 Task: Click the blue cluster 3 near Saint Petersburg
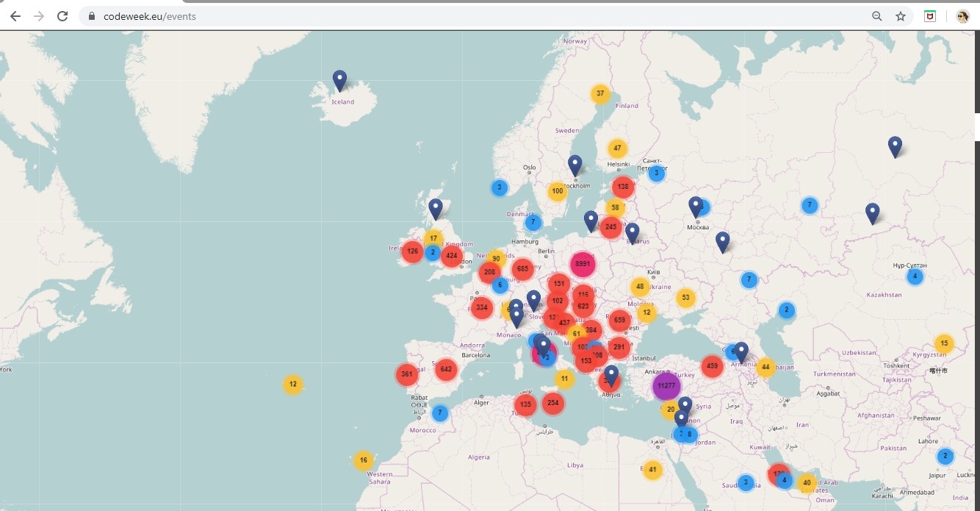coord(656,173)
